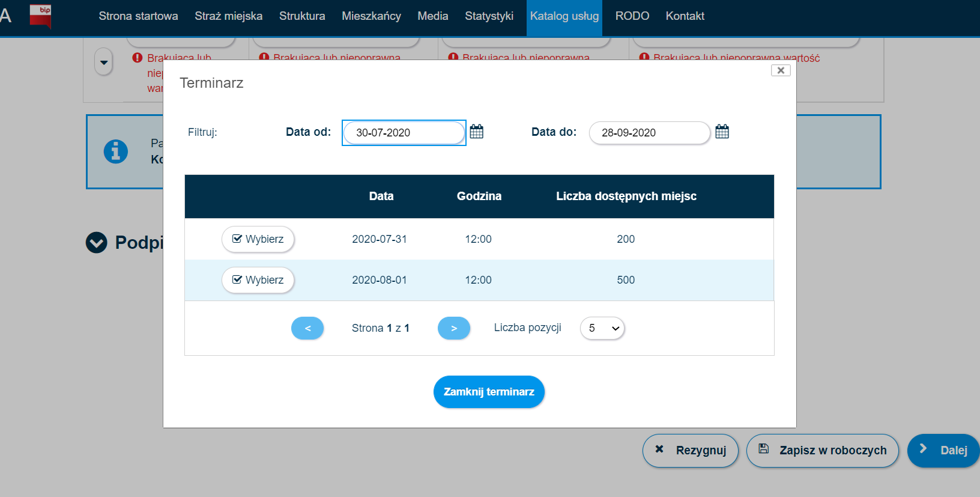Open Statystyki menu item
This screenshot has width=980, height=497.
[489, 16]
